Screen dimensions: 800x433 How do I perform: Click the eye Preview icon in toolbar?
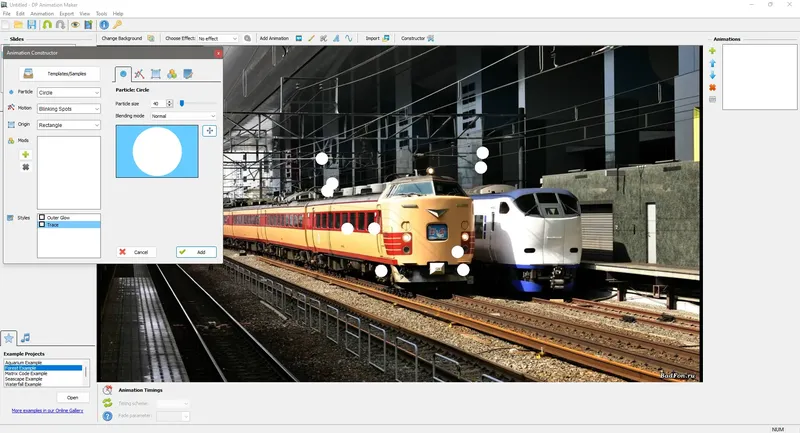coord(75,24)
